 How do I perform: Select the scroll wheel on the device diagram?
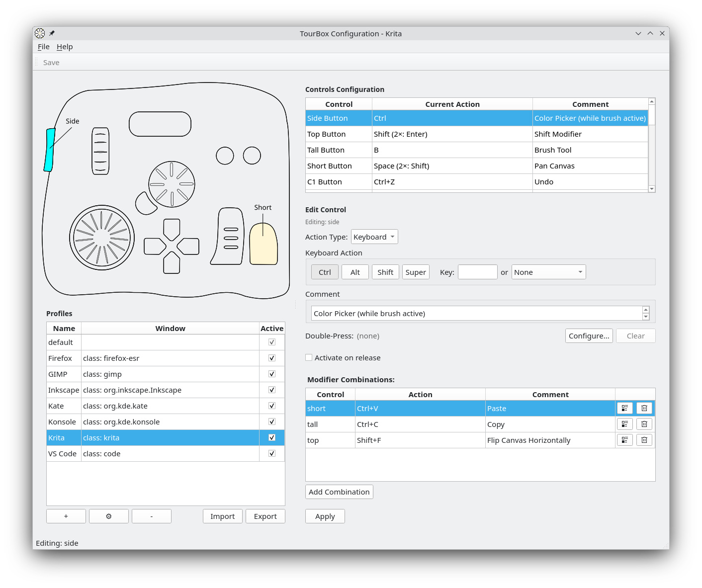(100, 151)
